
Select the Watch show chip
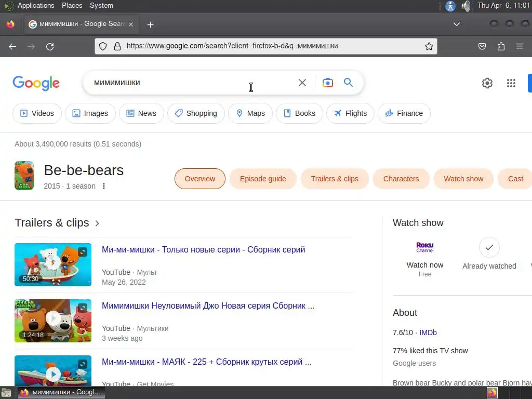coord(463,179)
